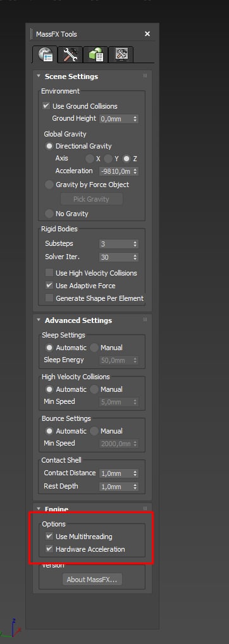Screen dimensions: 229x644
Task: Select Gravity by Force Object option
Action: click(49, 185)
